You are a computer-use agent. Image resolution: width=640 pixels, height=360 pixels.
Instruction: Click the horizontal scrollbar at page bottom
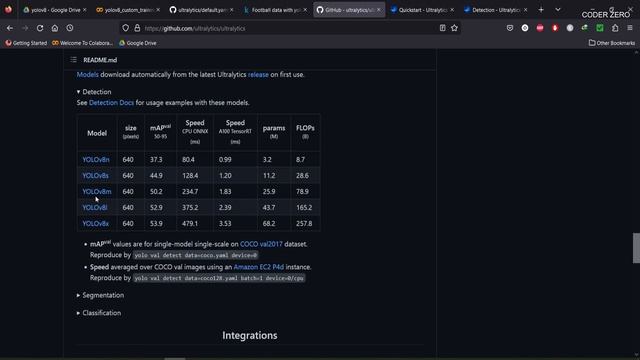(x=175, y=358)
